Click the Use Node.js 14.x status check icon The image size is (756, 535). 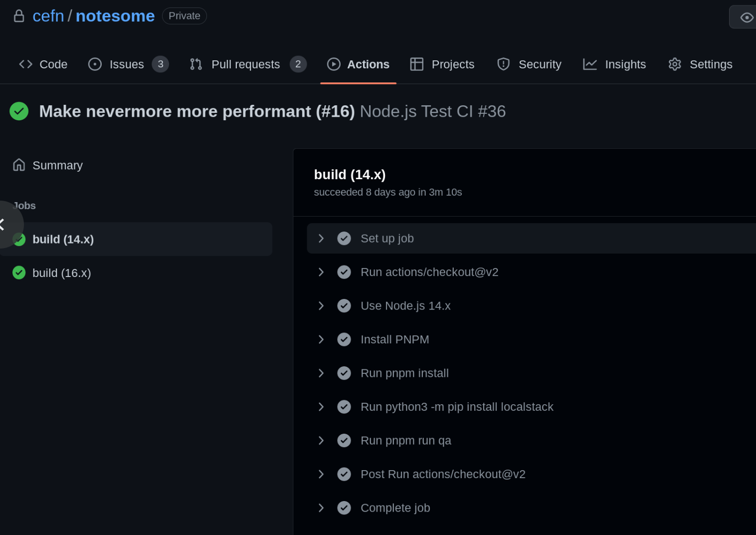click(344, 306)
